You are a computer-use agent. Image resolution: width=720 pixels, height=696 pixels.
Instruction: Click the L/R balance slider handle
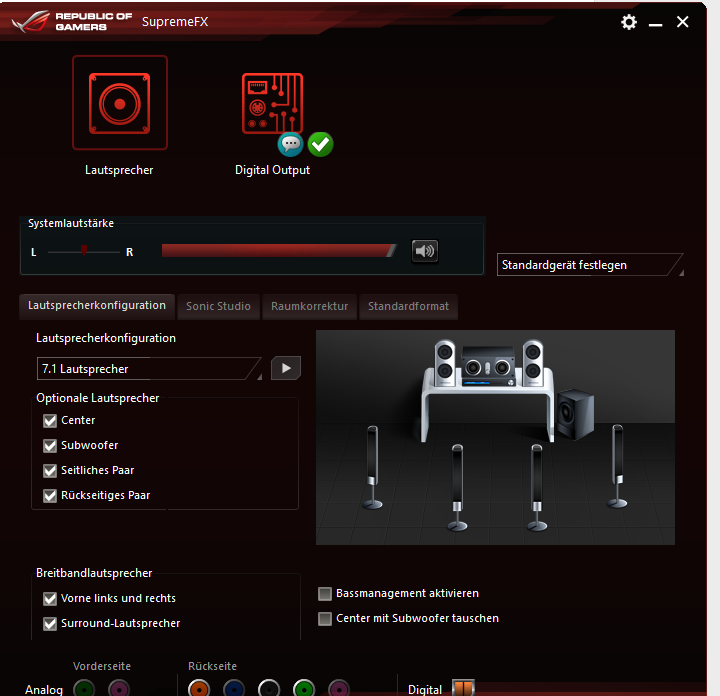point(84,250)
